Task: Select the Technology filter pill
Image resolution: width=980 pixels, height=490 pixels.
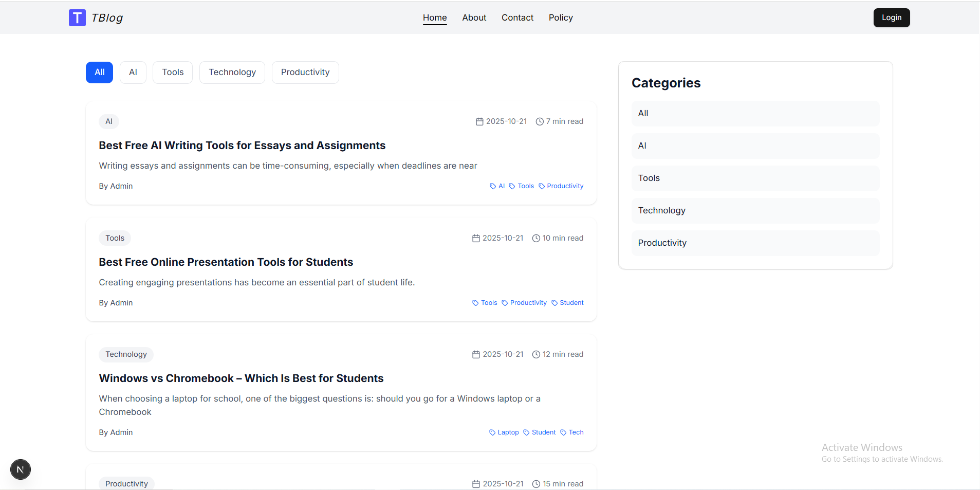Action: click(x=232, y=72)
